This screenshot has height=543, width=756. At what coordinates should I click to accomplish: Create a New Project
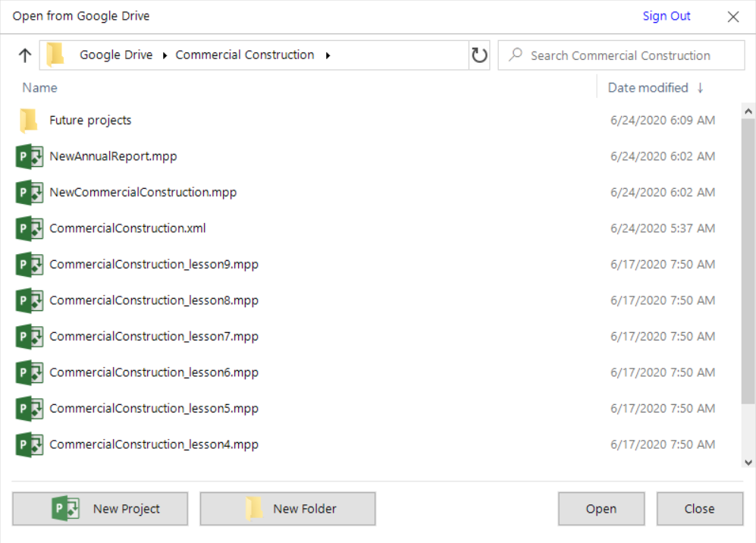click(x=100, y=509)
